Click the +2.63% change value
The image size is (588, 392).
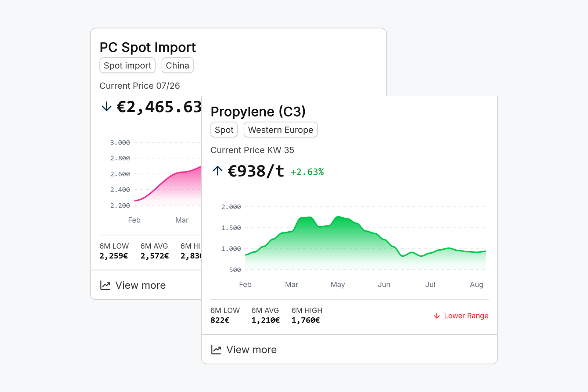(x=307, y=172)
